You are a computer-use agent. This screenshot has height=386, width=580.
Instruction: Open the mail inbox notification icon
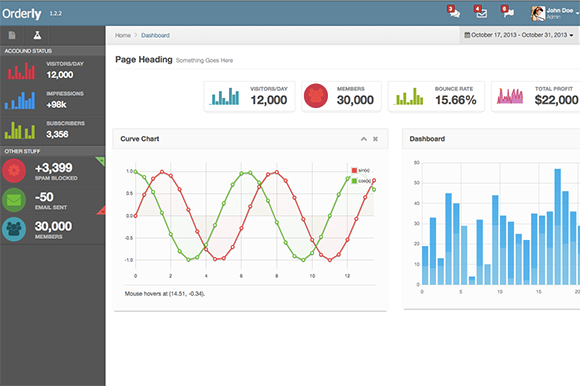point(480,11)
